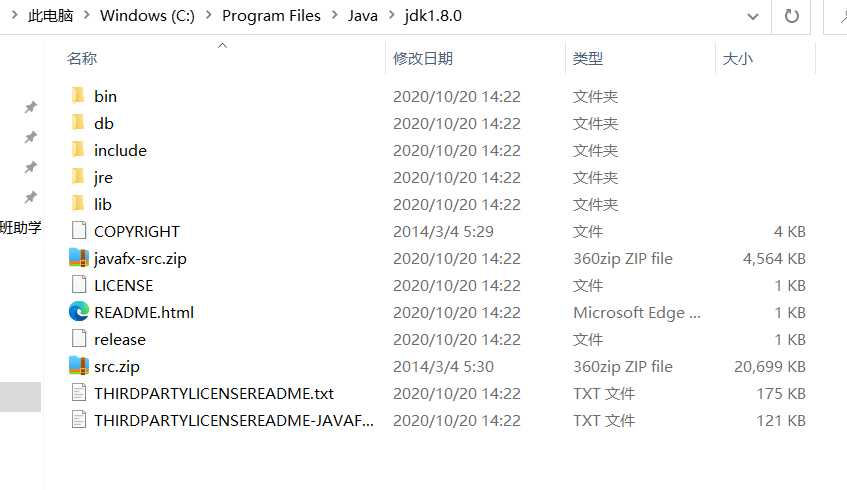Click the 175 KB size cell
Viewport: 847px width, 490px height.
pos(781,393)
